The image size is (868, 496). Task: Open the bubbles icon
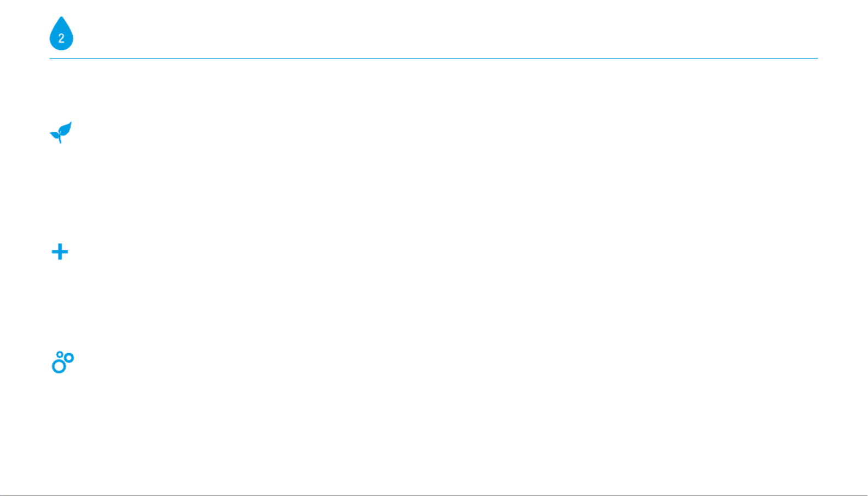[63, 363]
